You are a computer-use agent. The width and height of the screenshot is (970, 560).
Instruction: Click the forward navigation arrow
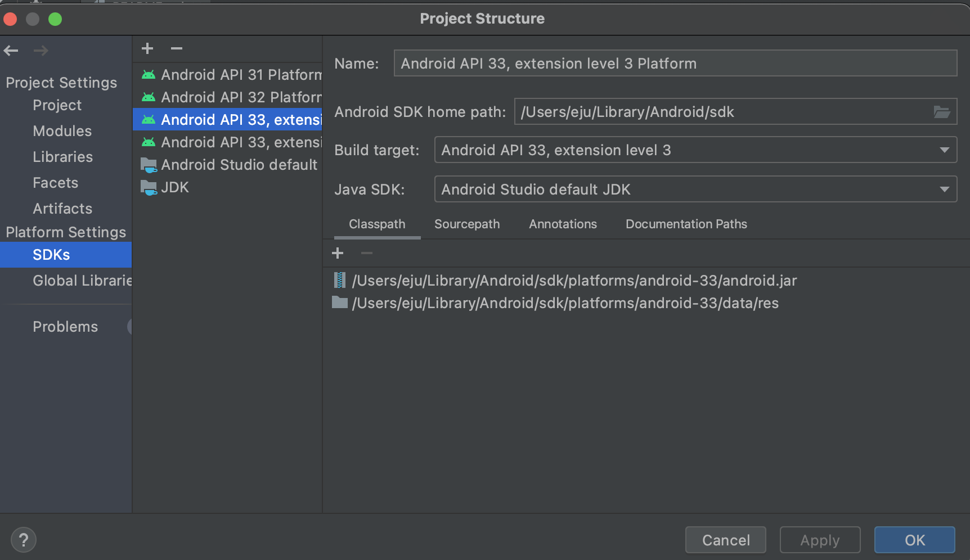point(41,51)
